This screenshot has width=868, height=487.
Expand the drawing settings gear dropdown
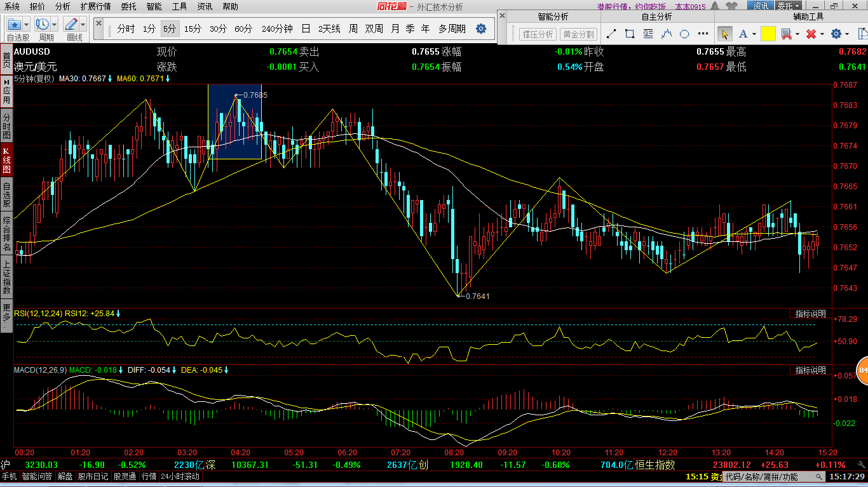[848, 34]
